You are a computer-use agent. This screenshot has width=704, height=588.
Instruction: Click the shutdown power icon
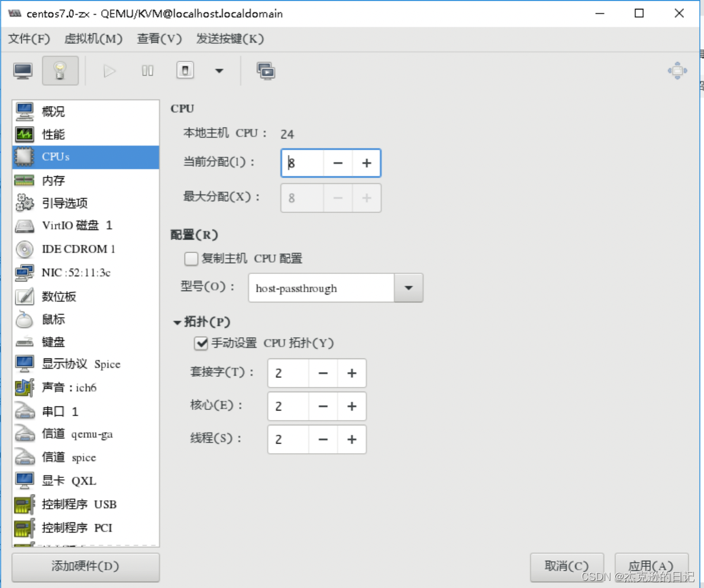pos(184,70)
